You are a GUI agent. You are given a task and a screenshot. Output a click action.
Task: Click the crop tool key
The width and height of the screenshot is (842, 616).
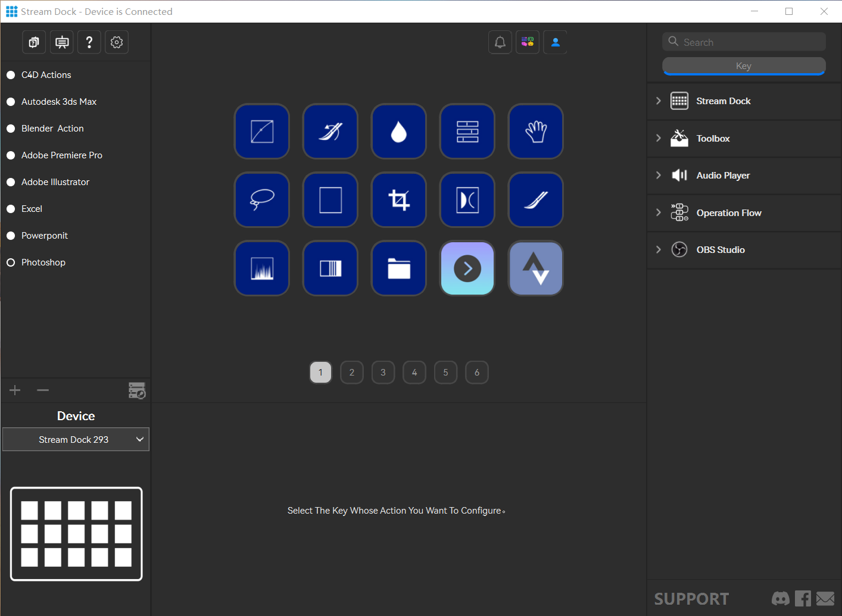click(x=399, y=200)
